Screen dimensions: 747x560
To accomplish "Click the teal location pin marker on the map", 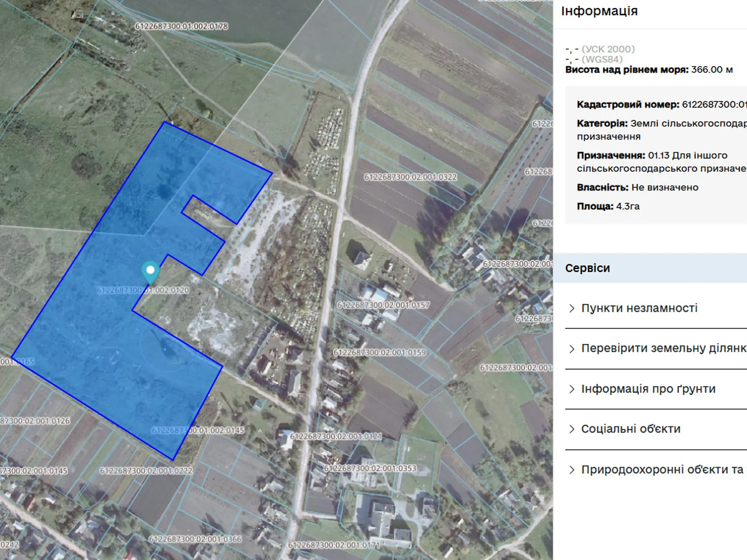I will tap(150, 271).
